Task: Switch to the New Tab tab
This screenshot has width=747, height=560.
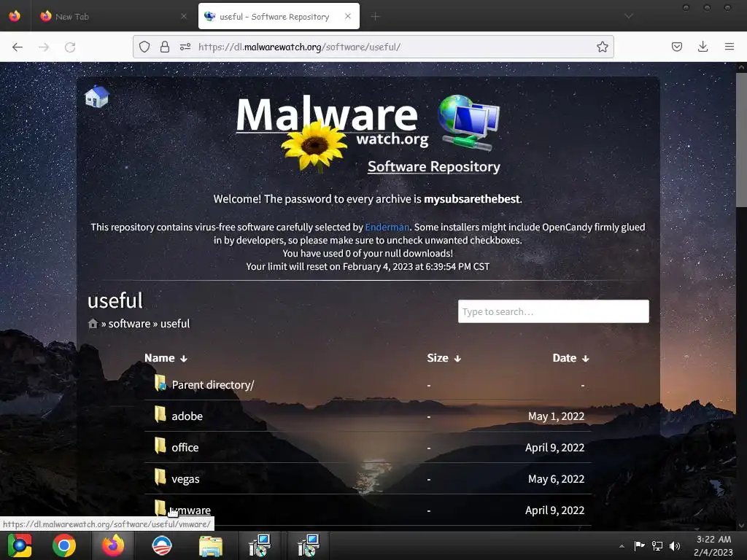Action: click(x=112, y=16)
